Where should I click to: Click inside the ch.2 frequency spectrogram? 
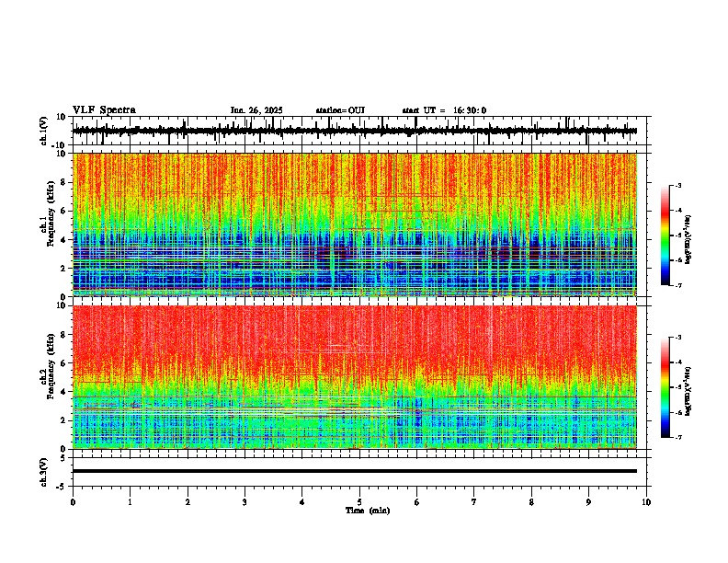[x=354, y=377]
